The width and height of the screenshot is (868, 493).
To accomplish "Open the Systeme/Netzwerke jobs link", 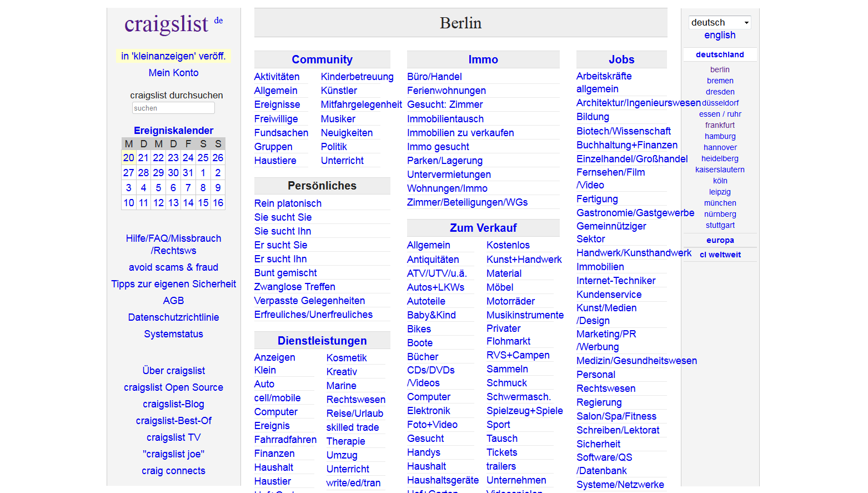I will click(x=620, y=485).
